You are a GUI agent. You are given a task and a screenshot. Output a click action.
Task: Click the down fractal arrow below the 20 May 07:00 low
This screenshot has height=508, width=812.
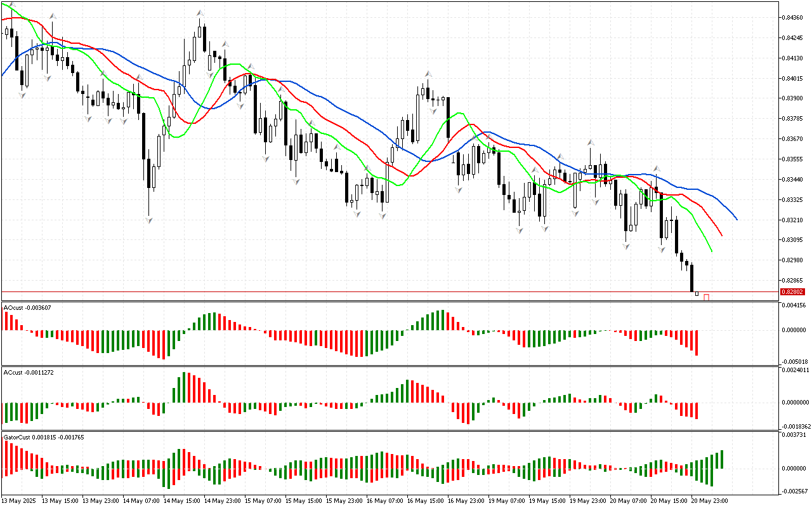click(x=626, y=245)
